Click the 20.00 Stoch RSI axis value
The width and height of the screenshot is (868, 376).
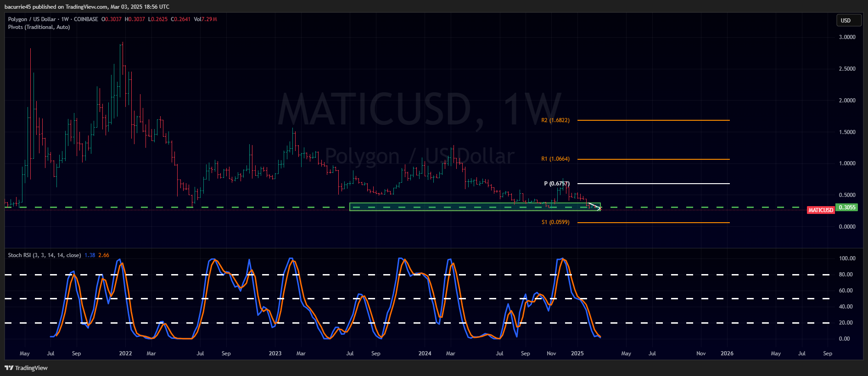pos(846,323)
